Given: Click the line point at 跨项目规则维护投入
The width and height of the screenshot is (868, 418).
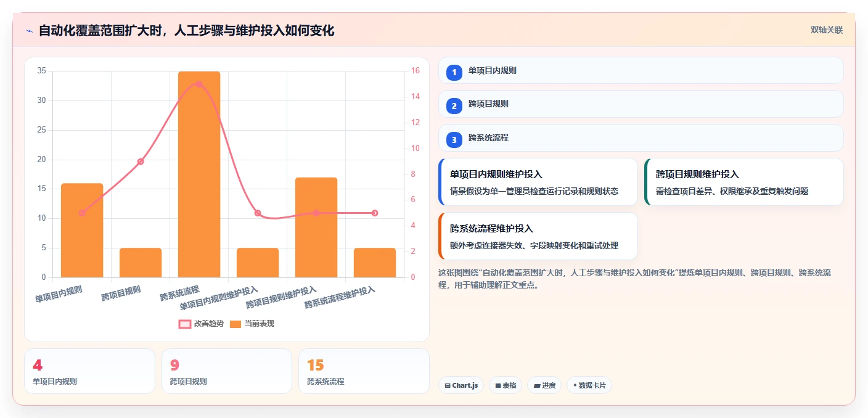Looking at the screenshot, I should [316, 213].
